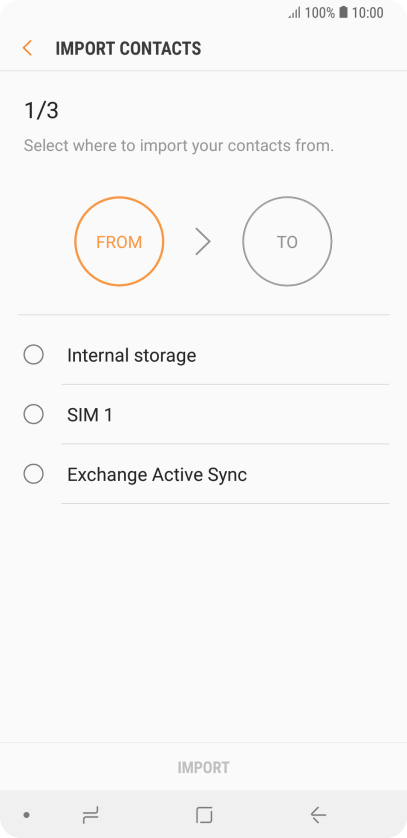Select the Internal storage radio button
Viewport: 407px width, 838px height.
point(34,355)
